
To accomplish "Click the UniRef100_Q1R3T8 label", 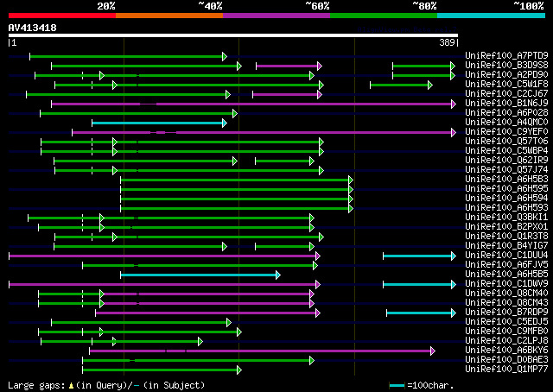I will [506, 237].
